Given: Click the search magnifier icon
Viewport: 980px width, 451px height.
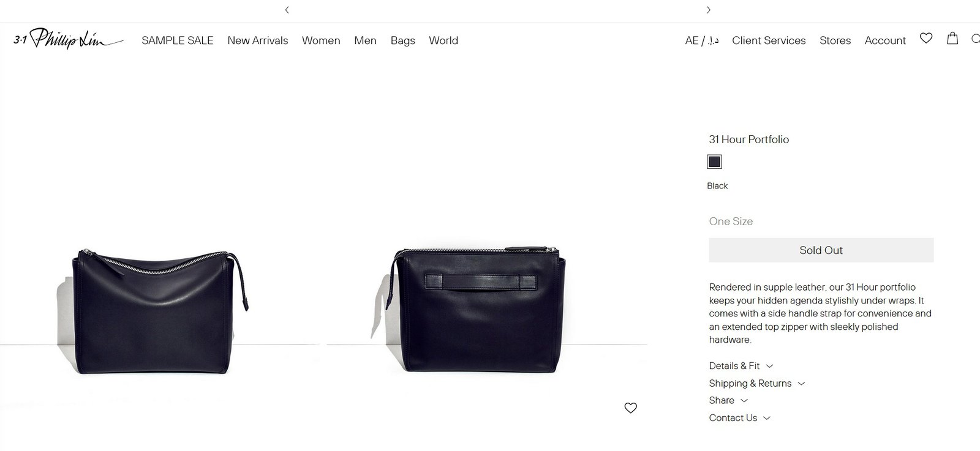Looking at the screenshot, I should [976, 39].
